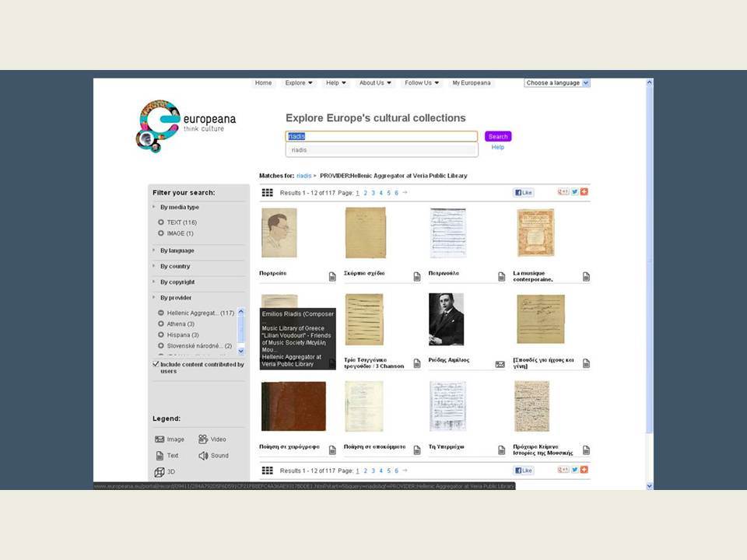Uncheck Include content contributed by users
Image resolution: width=747 pixels, height=560 pixels.
pos(156,364)
